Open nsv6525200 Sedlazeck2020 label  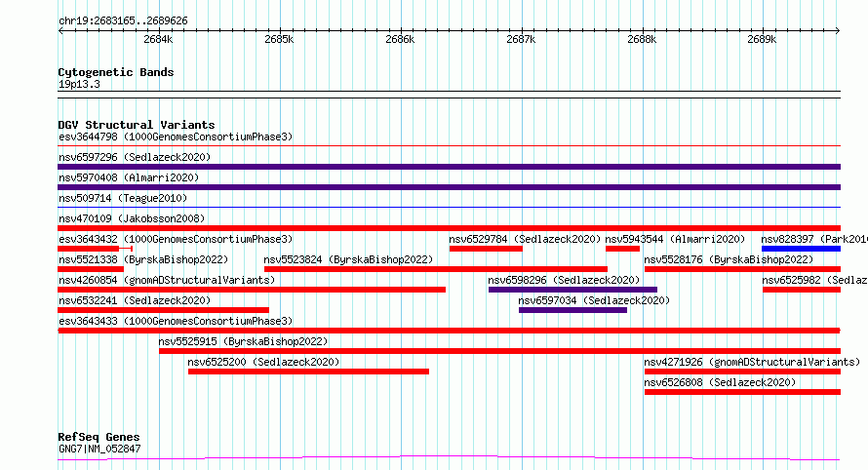pyautogui.click(x=263, y=362)
